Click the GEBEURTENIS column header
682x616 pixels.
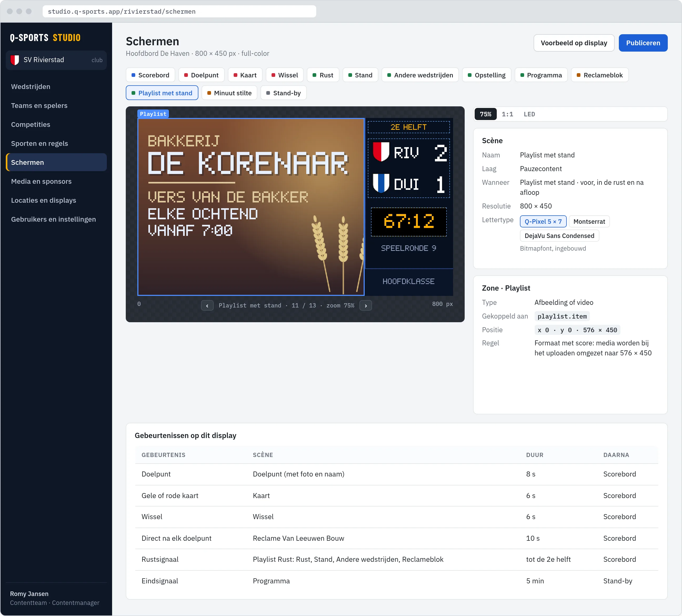[163, 455]
